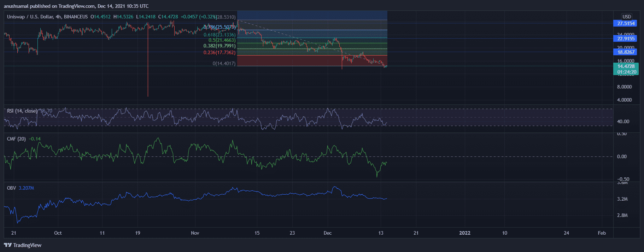
Task: Select the 0.5(21.4663) Fibonacci level label
Action: click(222, 40)
